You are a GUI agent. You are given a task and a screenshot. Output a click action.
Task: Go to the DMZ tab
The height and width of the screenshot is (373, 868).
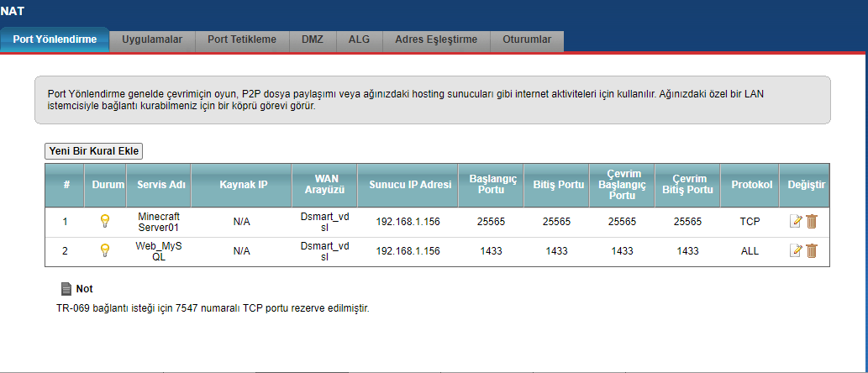point(312,39)
